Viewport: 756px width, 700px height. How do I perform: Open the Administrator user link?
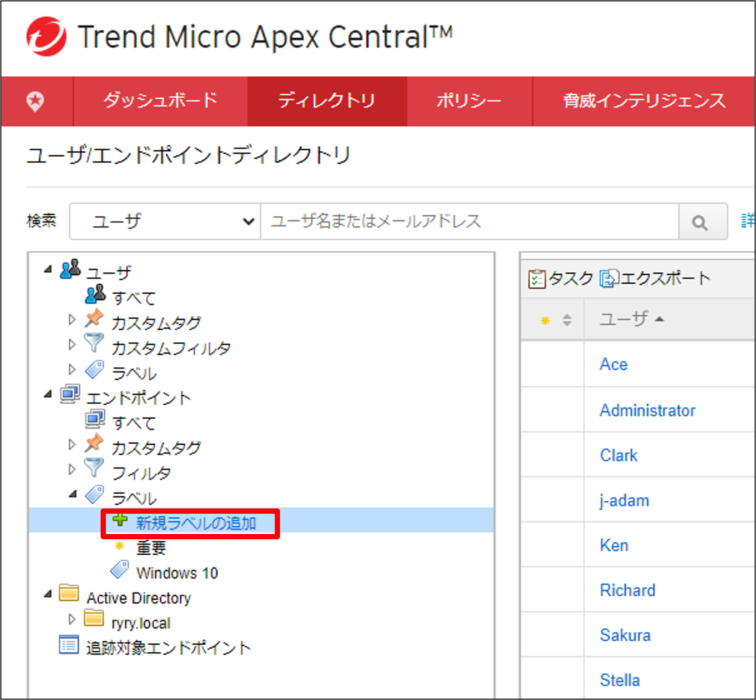pyautogui.click(x=648, y=410)
